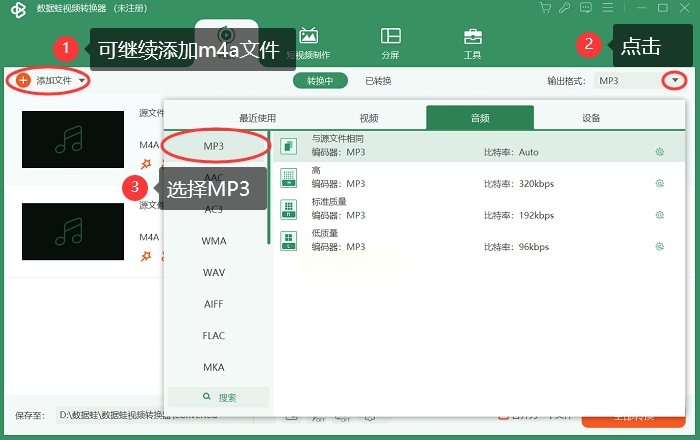Show the 转换中 list
Viewport: 700px width, 440px height.
320,81
